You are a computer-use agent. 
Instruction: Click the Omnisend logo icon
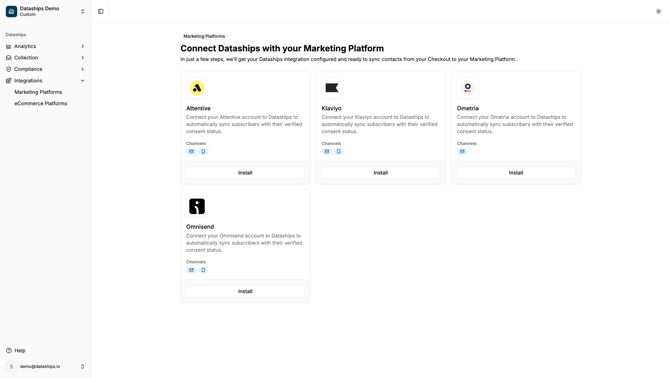click(x=197, y=206)
